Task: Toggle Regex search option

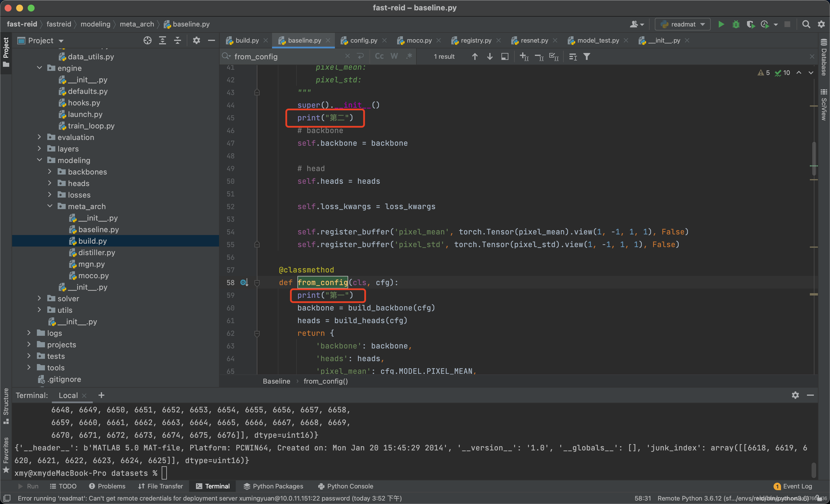Action: click(x=409, y=56)
